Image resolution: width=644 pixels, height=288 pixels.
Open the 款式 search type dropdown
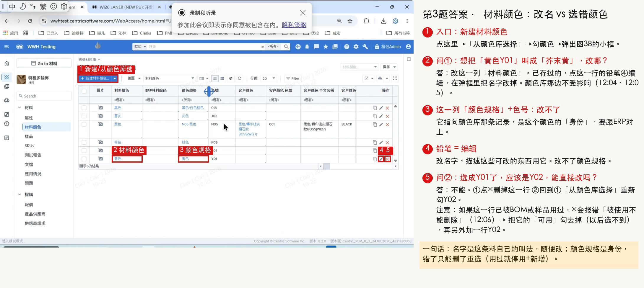[x=140, y=47]
